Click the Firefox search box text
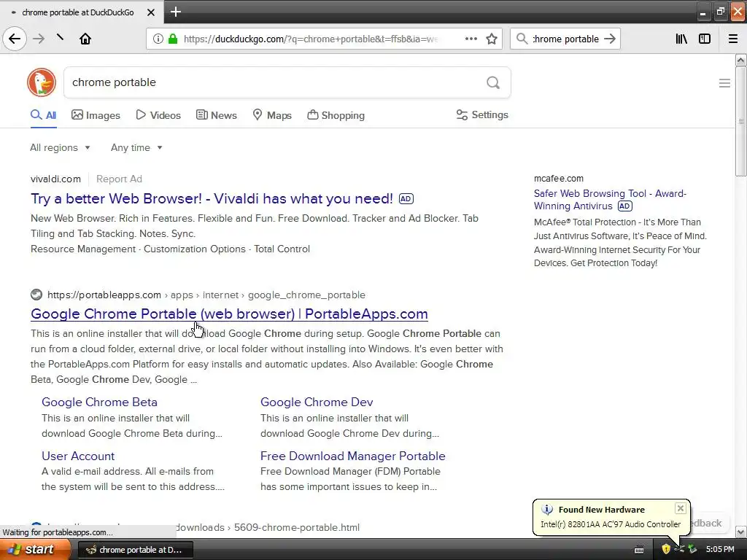This screenshot has height=560, width=747. (x=565, y=39)
